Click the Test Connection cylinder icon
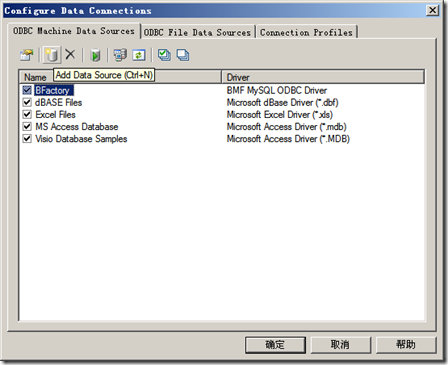This screenshot has width=448, height=365. point(95,55)
